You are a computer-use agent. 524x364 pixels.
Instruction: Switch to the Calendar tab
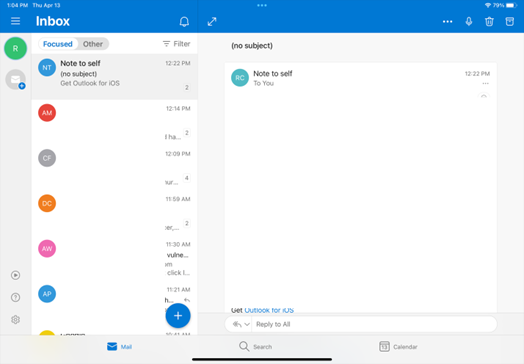(398, 347)
